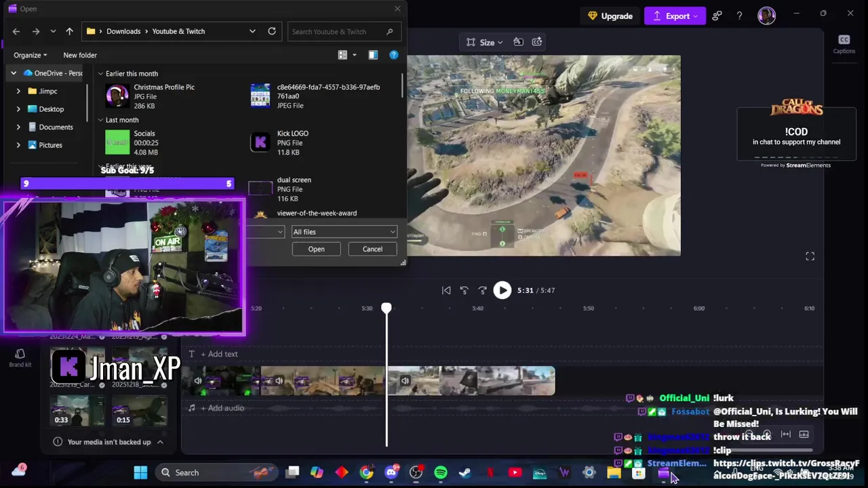Click the timeline playhead handle
Screen dimensions: 868x488
(387, 308)
